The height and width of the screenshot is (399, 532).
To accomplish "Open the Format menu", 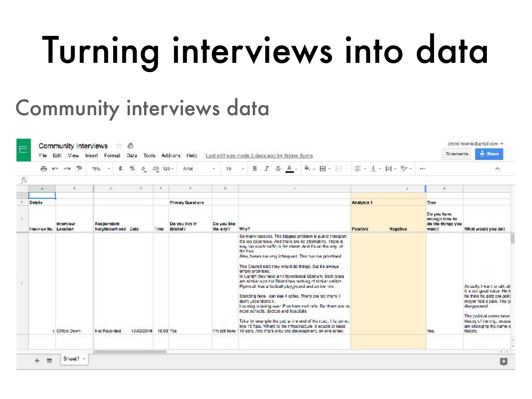I will pos(112,156).
